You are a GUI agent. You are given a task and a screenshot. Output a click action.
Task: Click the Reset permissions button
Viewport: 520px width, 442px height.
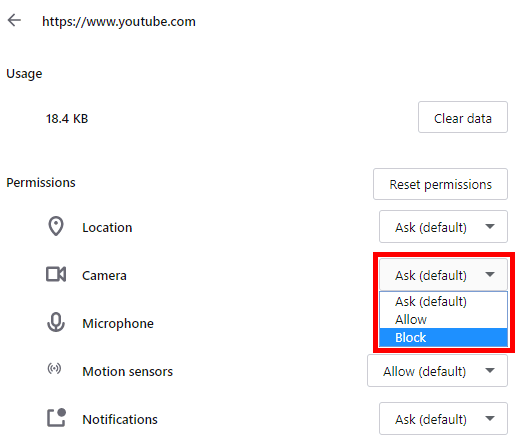pyautogui.click(x=440, y=184)
